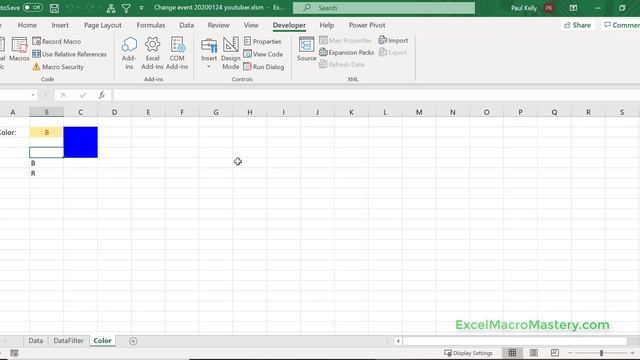Select the cell below the box containing B
640x360 pixels.
pos(46,142)
